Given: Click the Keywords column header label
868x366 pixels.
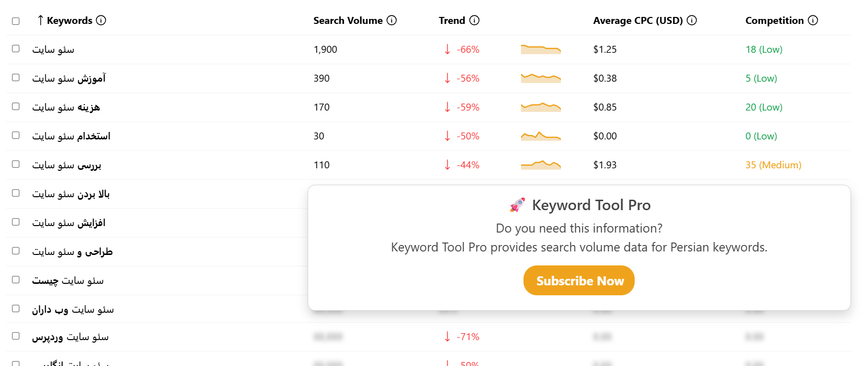Looking at the screenshot, I should 69,20.
